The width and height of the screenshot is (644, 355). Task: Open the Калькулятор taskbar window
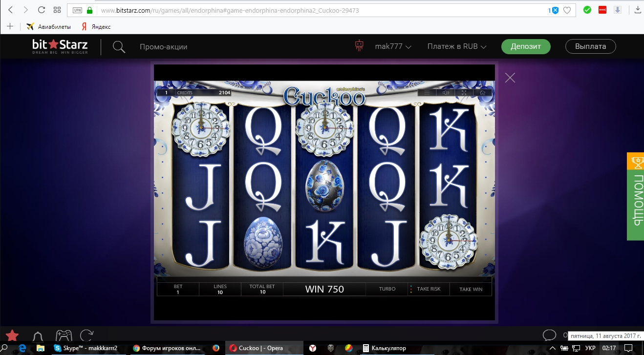(x=384, y=348)
